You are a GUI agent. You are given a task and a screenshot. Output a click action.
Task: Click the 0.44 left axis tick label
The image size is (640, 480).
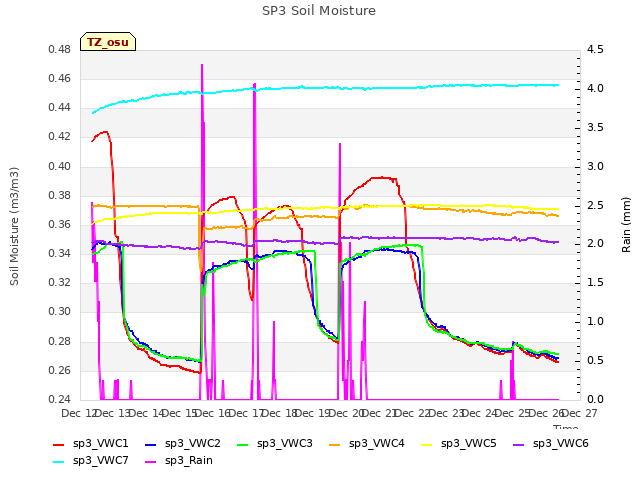click(x=60, y=108)
